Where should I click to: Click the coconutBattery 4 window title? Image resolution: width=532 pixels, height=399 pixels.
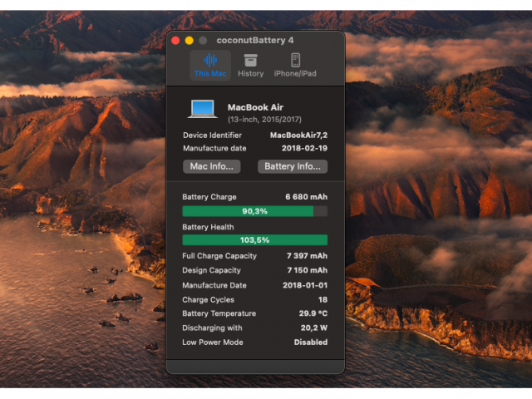click(x=255, y=41)
